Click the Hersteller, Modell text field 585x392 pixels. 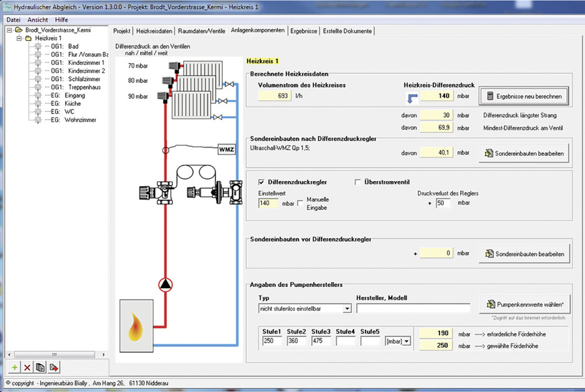tap(413, 309)
